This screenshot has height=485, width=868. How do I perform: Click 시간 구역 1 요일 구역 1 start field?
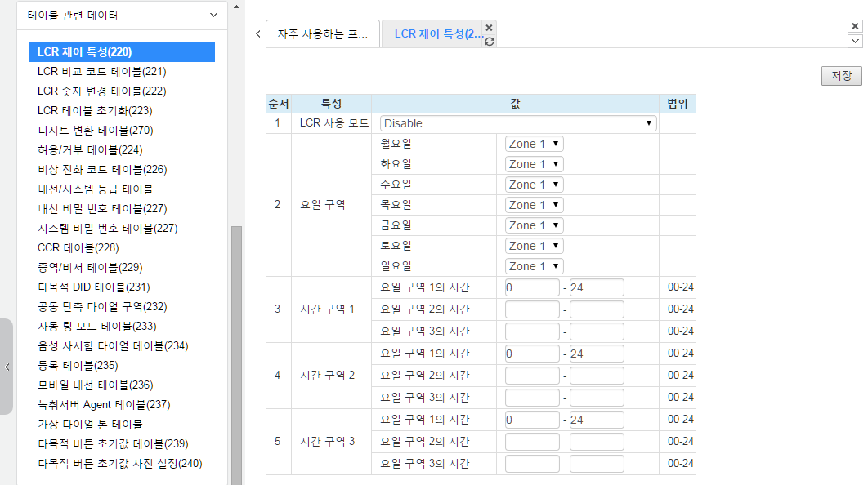[532, 287]
